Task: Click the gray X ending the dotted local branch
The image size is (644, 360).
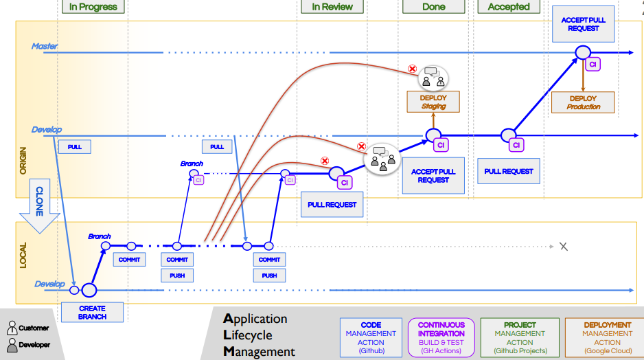Action: point(564,246)
